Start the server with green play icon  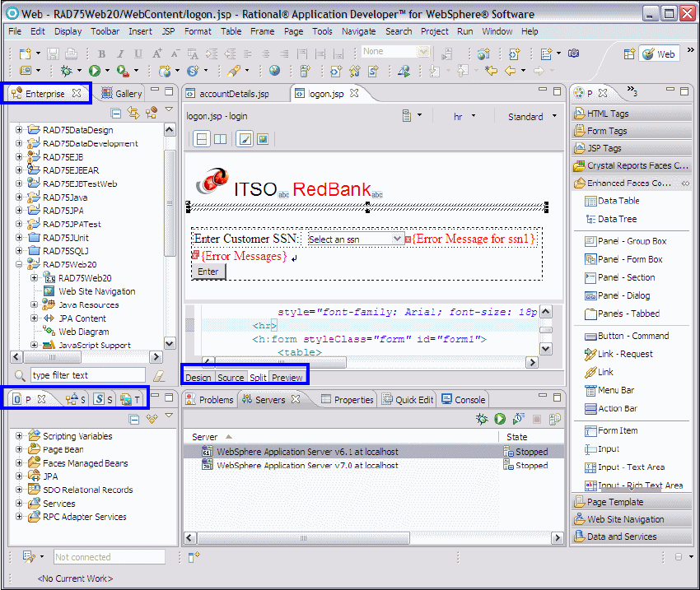(500, 419)
